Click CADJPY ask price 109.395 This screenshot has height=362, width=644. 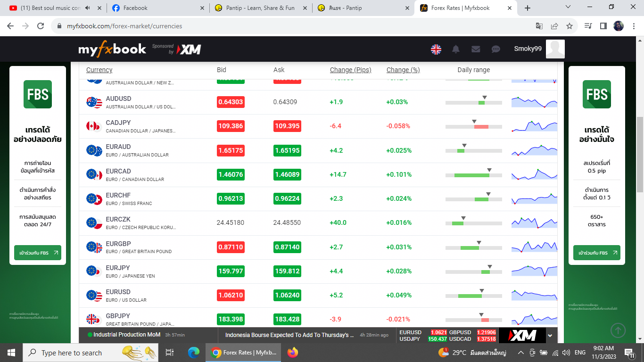pos(287,126)
